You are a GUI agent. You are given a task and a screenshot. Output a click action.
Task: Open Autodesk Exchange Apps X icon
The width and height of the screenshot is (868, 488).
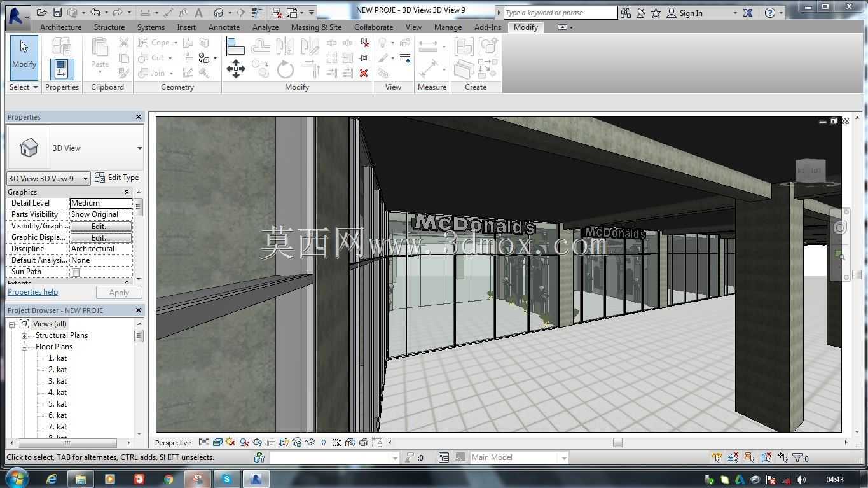748,13
